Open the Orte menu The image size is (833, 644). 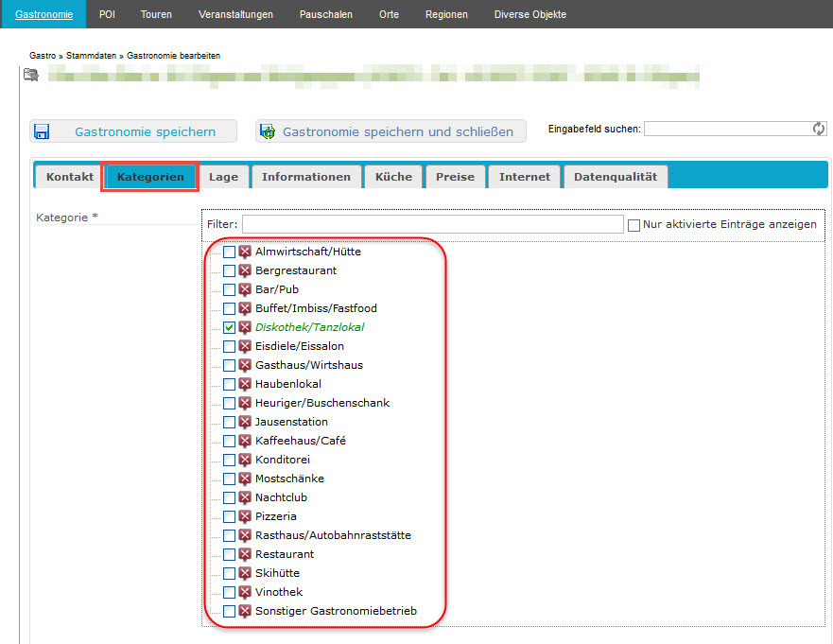click(x=389, y=14)
